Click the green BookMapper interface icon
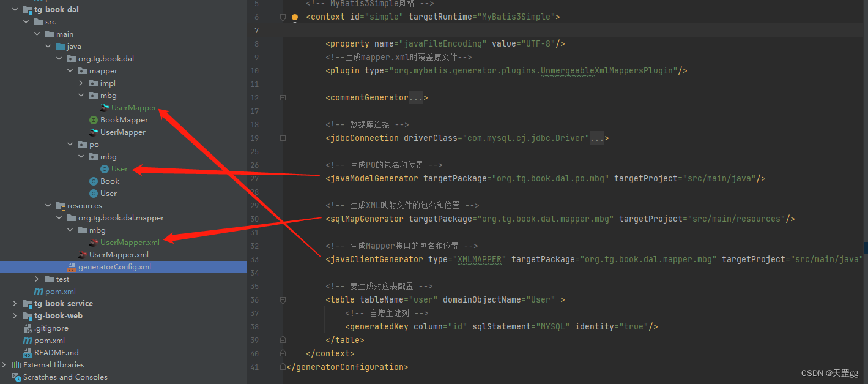Viewport: 868px width, 384px height. pos(94,120)
